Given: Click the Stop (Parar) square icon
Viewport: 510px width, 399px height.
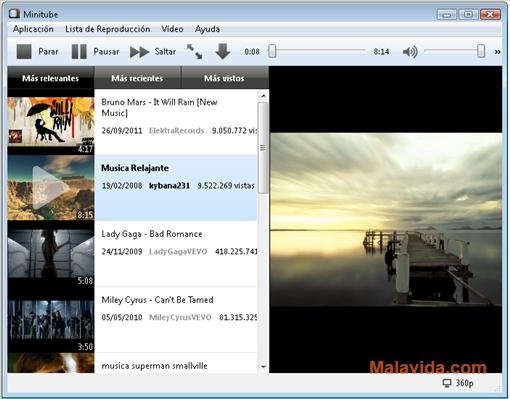Looking at the screenshot, I should click(24, 52).
